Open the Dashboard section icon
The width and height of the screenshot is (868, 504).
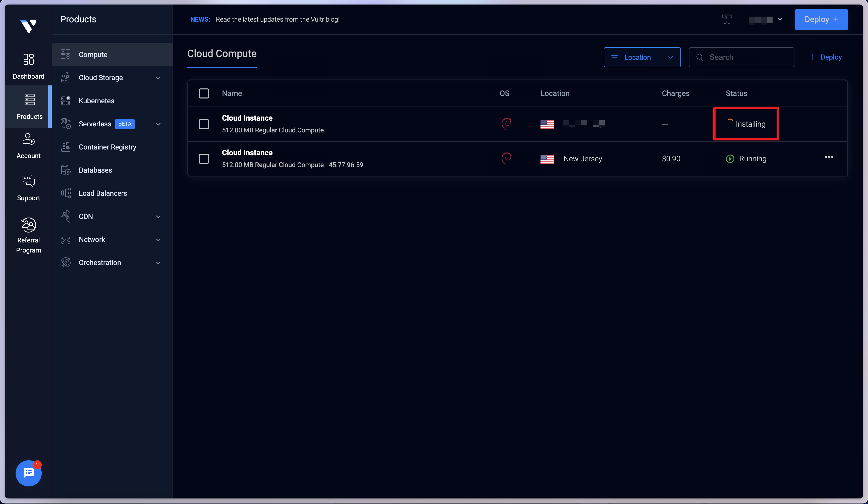tap(28, 59)
